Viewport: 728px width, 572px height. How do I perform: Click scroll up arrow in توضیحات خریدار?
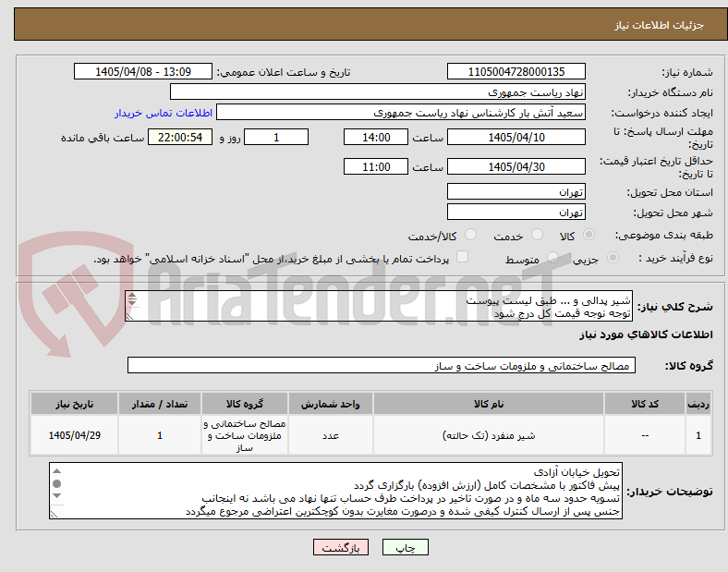coord(56,470)
